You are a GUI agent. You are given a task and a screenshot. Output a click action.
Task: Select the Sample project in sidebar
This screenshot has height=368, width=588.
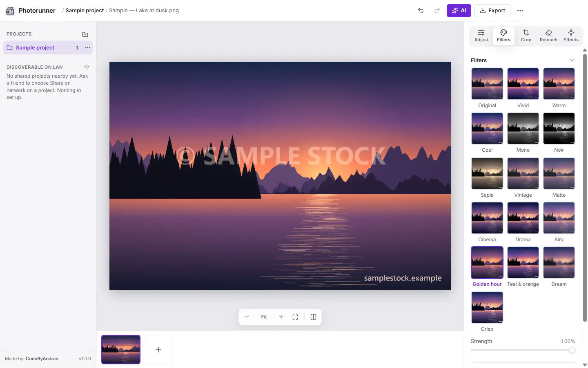point(48,48)
